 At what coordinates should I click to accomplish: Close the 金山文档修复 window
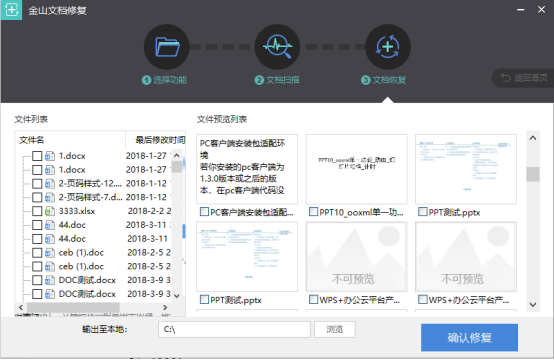click(x=541, y=10)
